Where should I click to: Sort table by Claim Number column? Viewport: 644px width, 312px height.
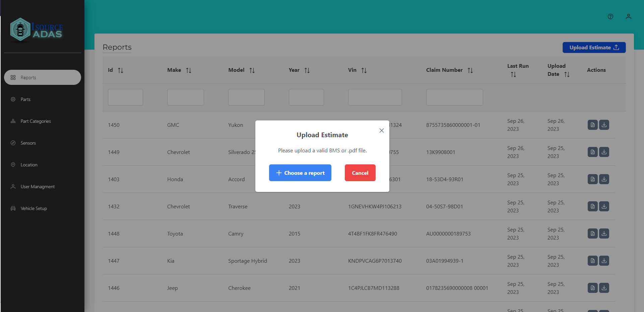point(470,70)
